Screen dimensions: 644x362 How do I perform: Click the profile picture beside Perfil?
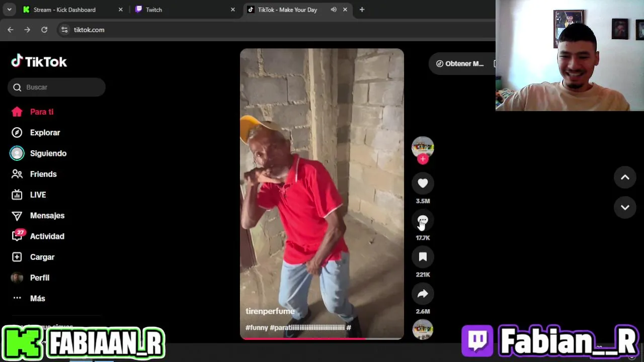pos(17,278)
